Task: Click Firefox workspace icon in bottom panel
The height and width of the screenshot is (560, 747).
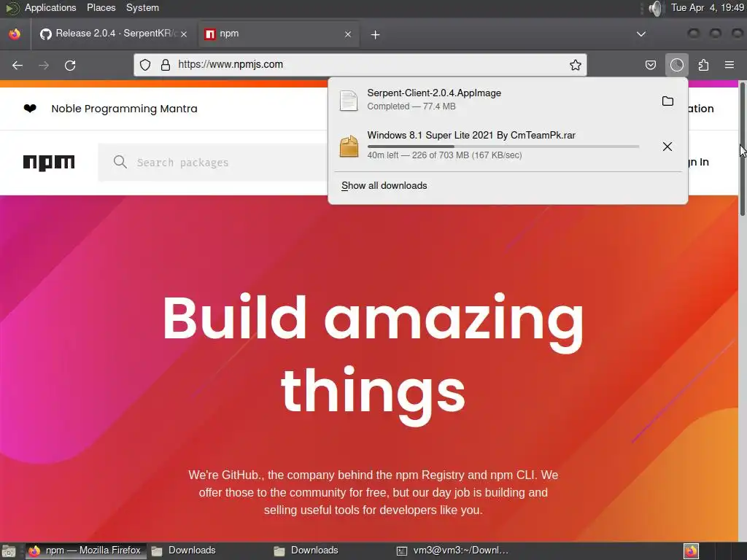Action: click(x=692, y=551)
